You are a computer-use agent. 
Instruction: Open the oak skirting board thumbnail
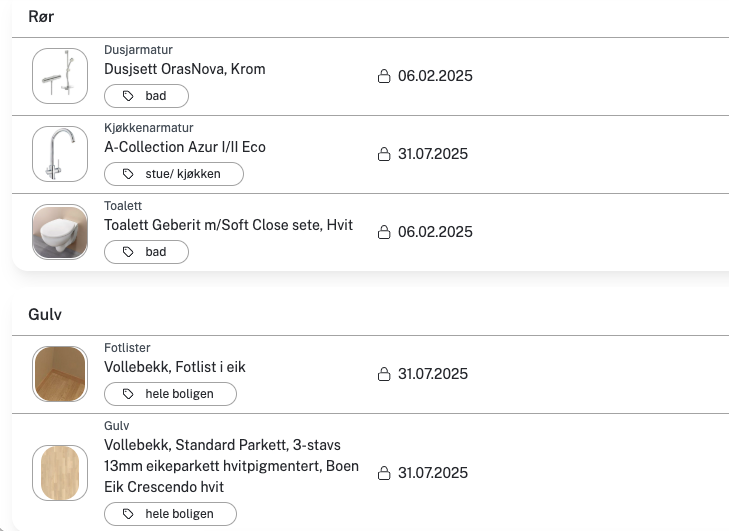60,374
